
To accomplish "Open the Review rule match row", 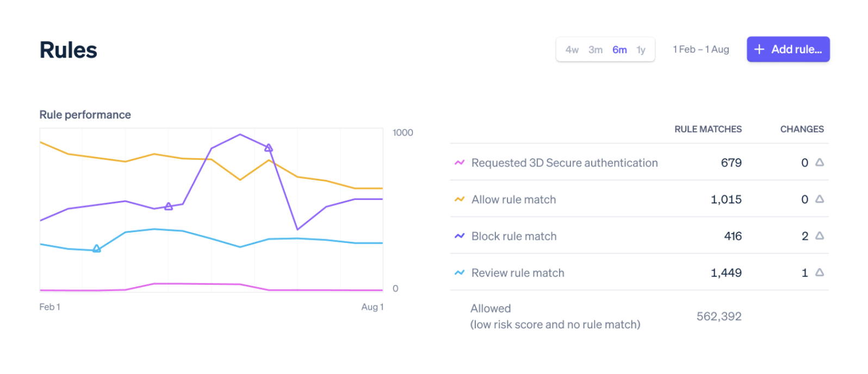I will click(518, 273).
